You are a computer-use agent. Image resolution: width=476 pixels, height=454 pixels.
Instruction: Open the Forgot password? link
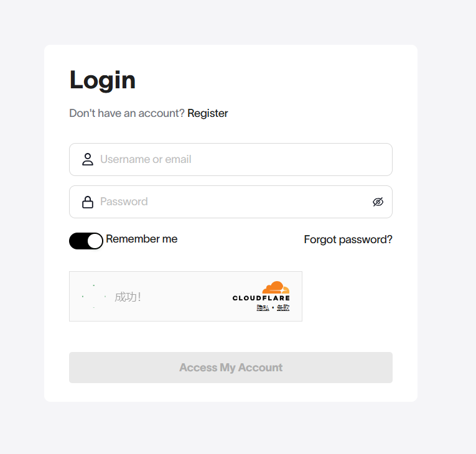coord(348,239)
